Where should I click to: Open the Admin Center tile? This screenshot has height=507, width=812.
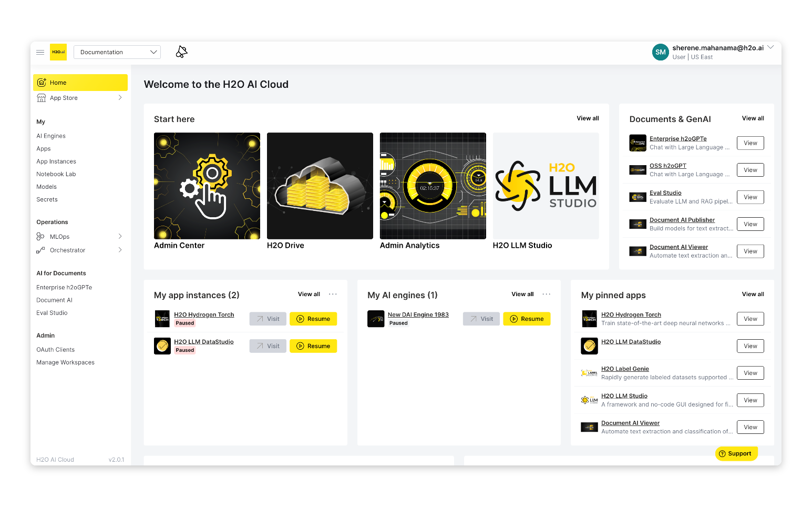pyautogui.click(x=207, y=186)
